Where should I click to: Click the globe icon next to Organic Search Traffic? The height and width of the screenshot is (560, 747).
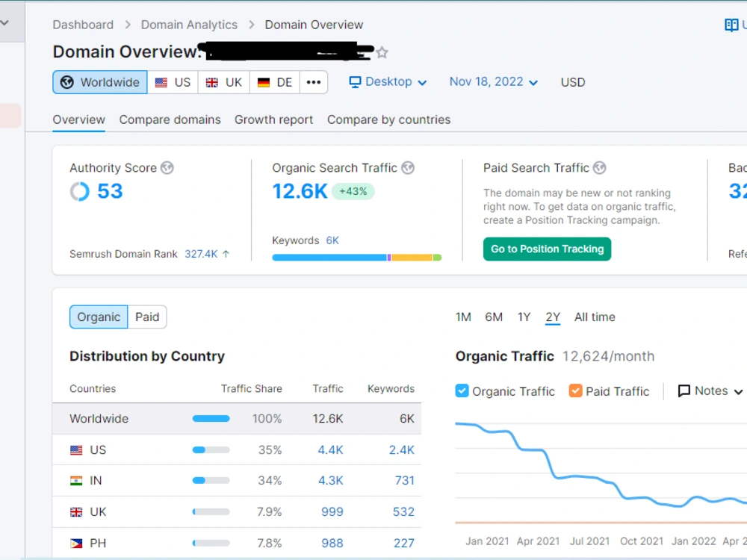(408, 168)
